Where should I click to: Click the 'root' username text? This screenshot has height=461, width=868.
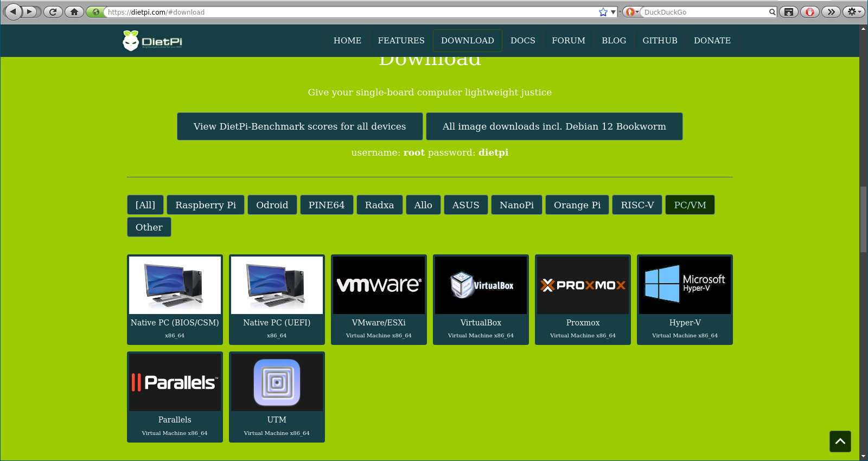[414, 152]
